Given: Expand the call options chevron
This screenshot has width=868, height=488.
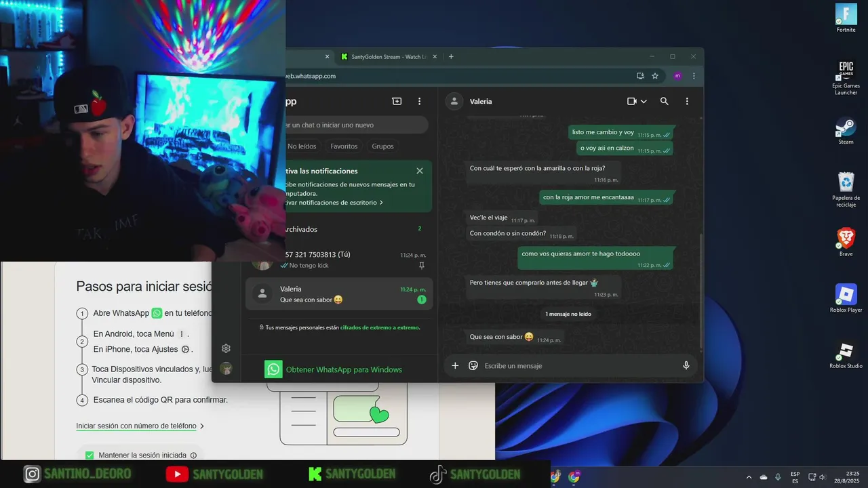Looking at the screenshot, I should pyautogui.click(x=644, y=101).
